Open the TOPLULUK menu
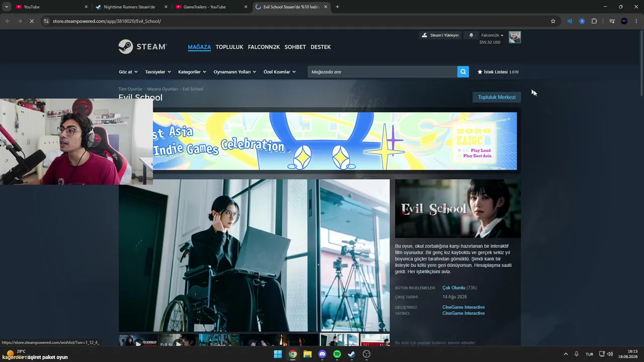The image size is (644, 362). [x=229, y=47]
